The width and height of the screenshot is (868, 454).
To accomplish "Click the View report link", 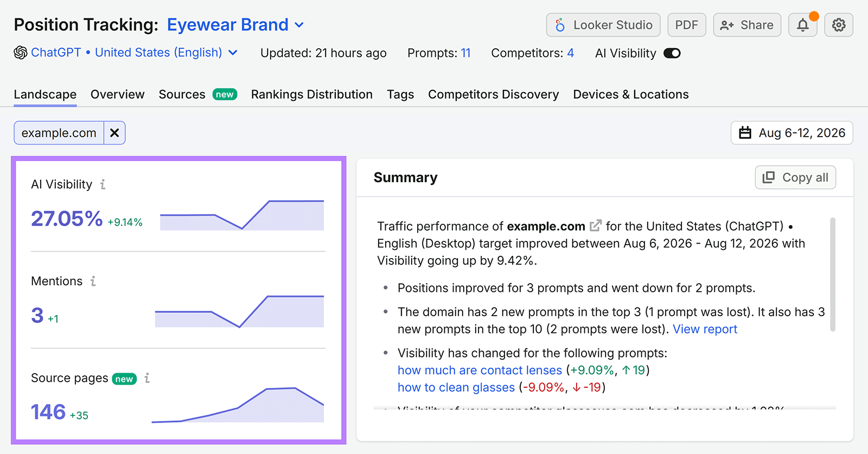I will tap(705, 329).
